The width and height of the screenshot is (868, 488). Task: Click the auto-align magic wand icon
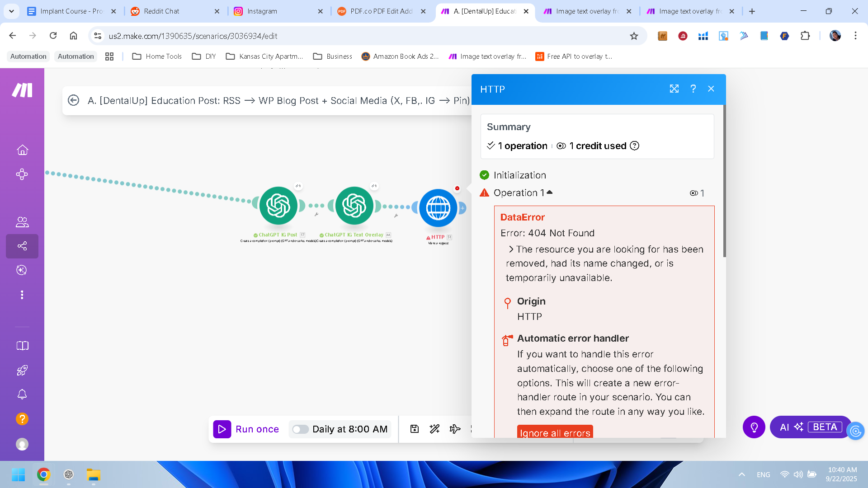434,429
